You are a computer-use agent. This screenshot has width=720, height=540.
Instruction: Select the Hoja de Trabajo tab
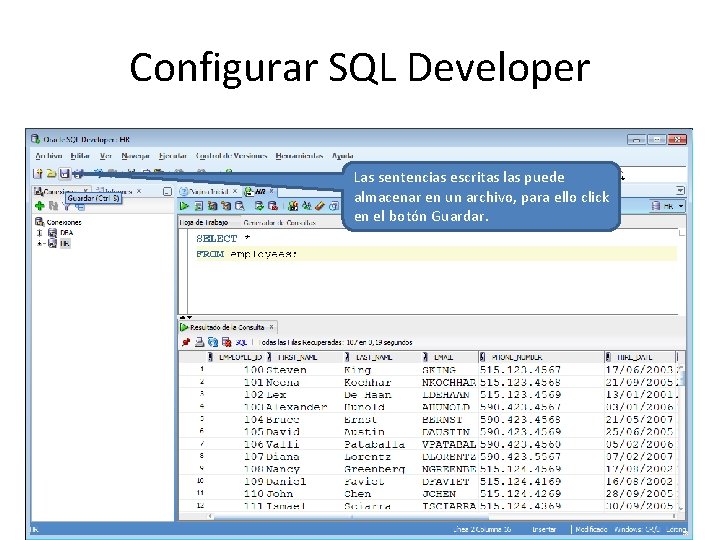click(x=204, y=222)
